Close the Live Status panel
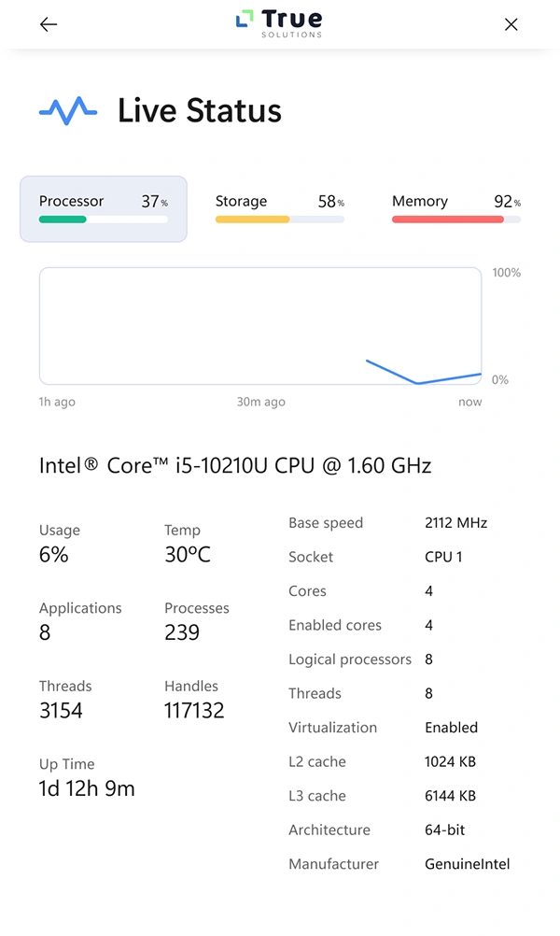The height and width of the screenshot is (936, 560). pos(511,25)
